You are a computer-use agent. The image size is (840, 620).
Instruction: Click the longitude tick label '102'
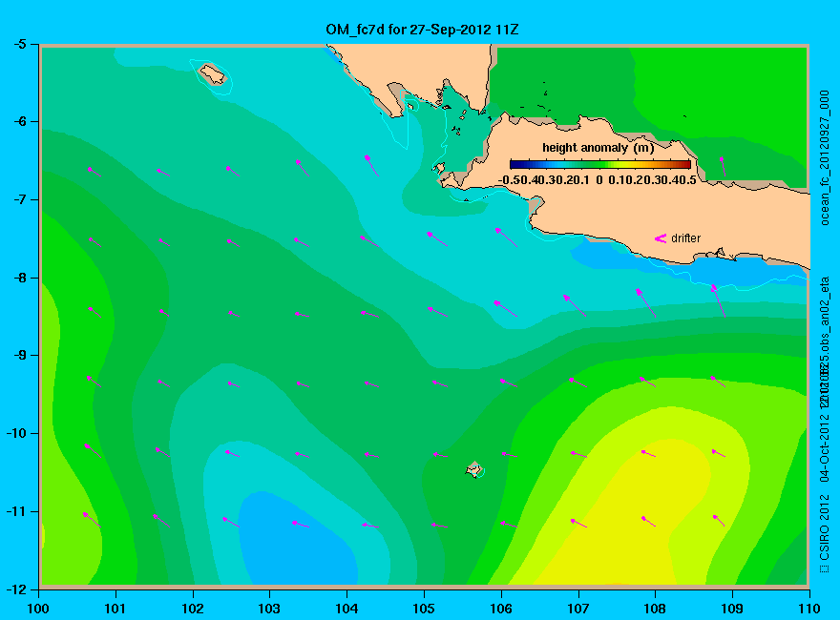(192, 609)
